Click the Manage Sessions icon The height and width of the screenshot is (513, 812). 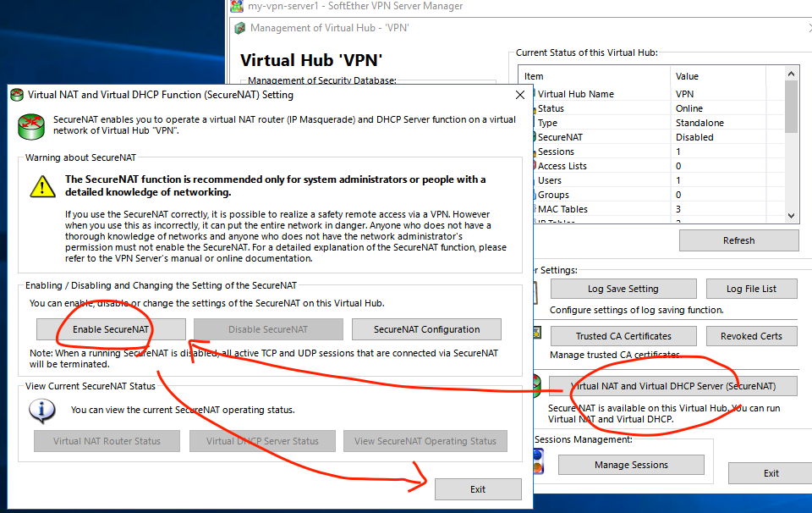(539, 461)
